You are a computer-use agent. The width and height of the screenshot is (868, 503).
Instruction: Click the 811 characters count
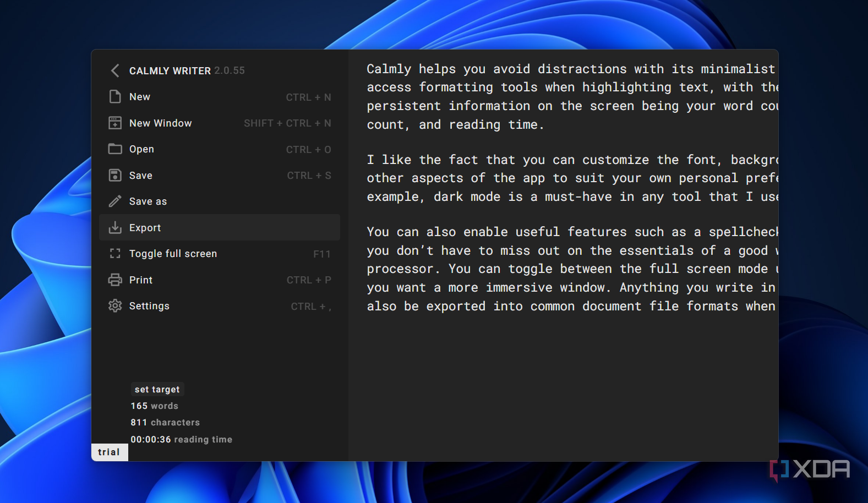point(165,423)
